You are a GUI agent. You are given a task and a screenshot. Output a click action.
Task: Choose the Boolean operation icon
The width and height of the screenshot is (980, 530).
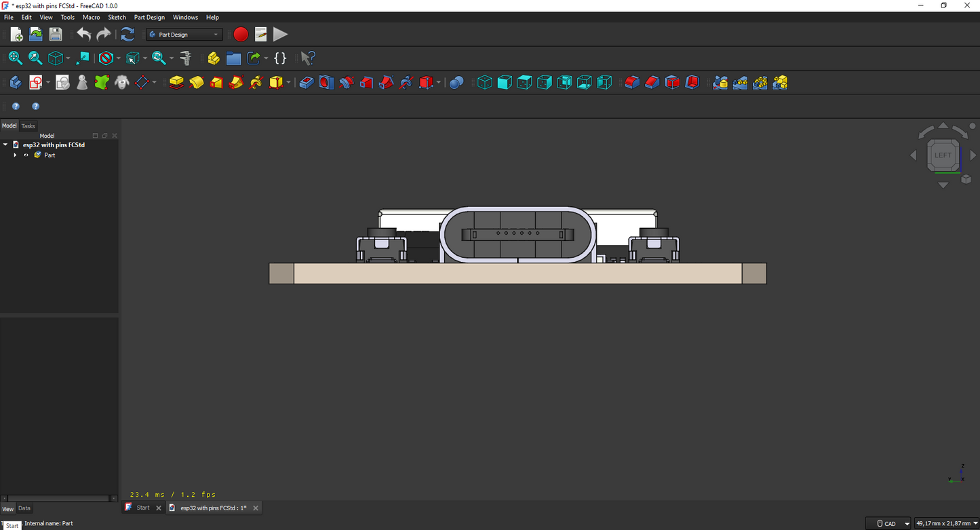[456, 82]
